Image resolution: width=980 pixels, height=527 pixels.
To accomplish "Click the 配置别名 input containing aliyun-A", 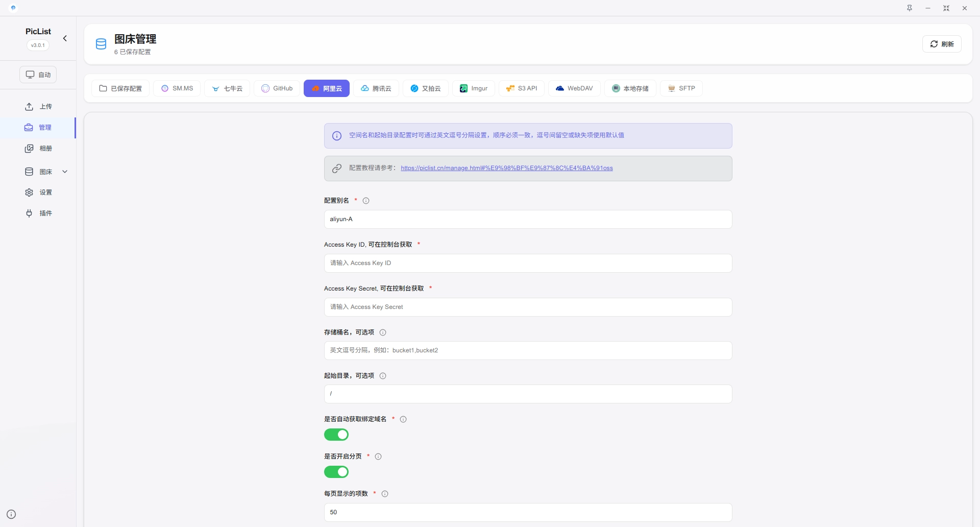I will coord(528,219).
